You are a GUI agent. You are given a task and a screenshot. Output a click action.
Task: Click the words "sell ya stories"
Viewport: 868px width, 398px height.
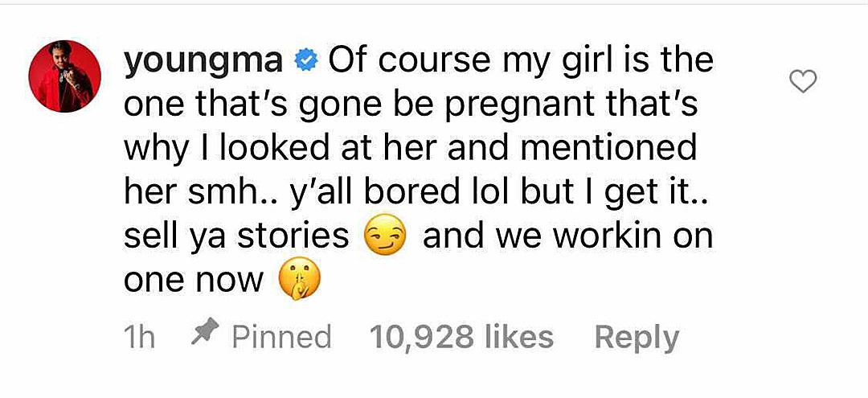coord(236,236)
